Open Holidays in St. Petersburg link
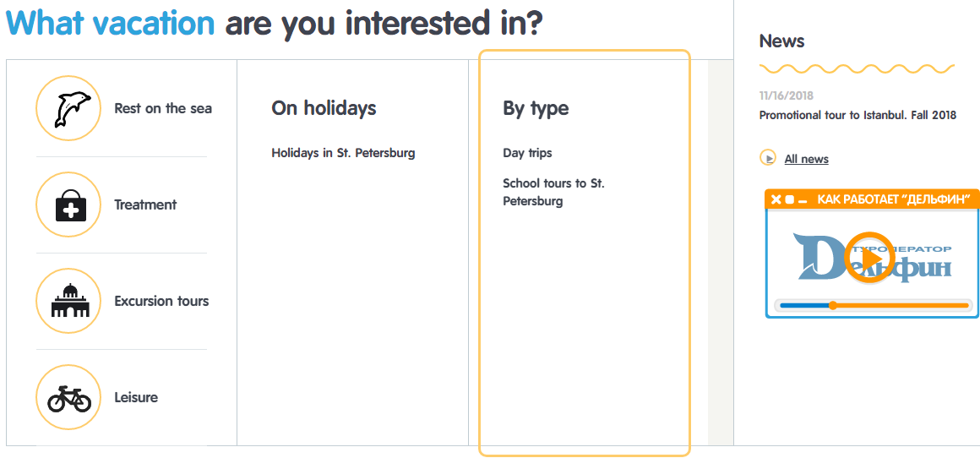980x458 pixels. (x=343, y=153)
